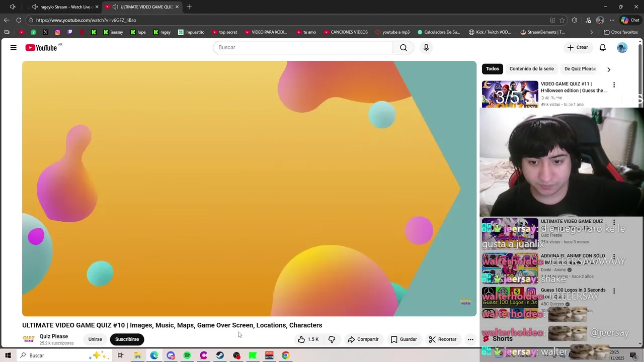Open the Quiz Please channel name link
Image resolution: width=644 pixels, height=362 pixels.
[x=54, y=336]
